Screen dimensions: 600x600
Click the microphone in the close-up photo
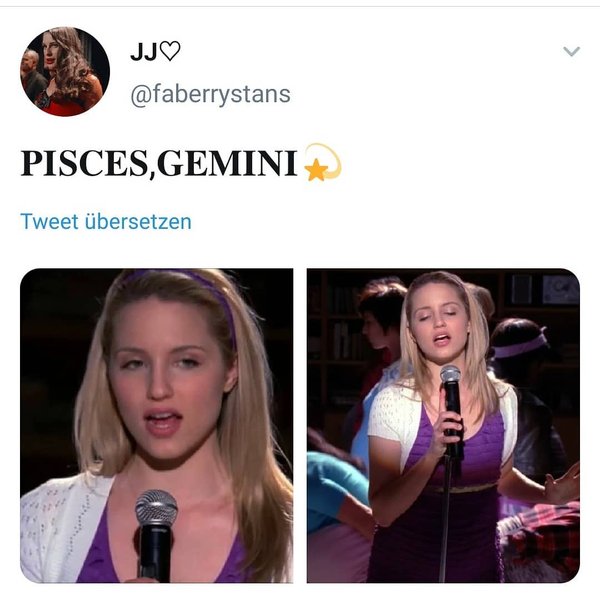[x=156, y=535]
